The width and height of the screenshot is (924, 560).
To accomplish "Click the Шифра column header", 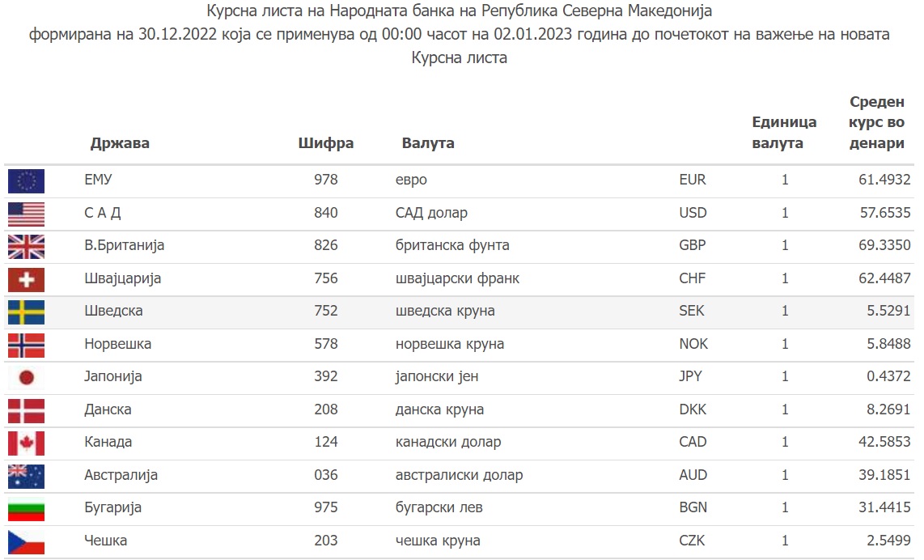I will 326,143.
